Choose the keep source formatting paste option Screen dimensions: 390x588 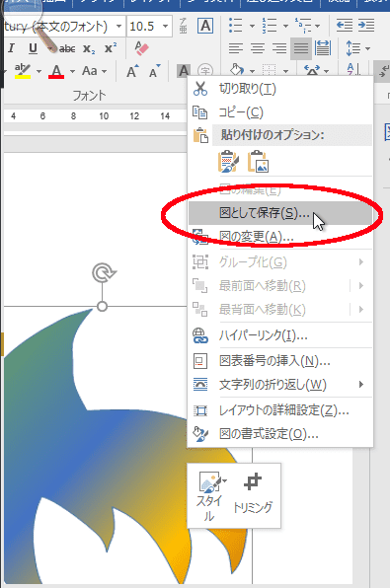[228, 162]
